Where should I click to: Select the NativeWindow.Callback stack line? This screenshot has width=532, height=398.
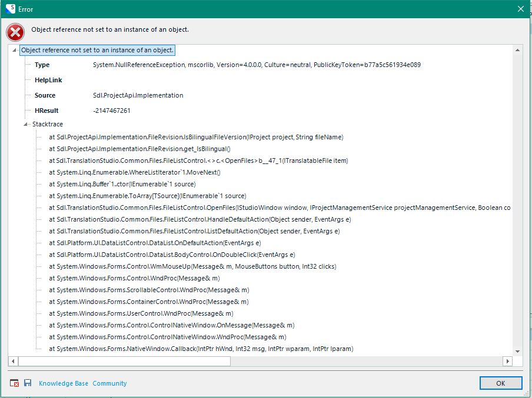[201, 349]
